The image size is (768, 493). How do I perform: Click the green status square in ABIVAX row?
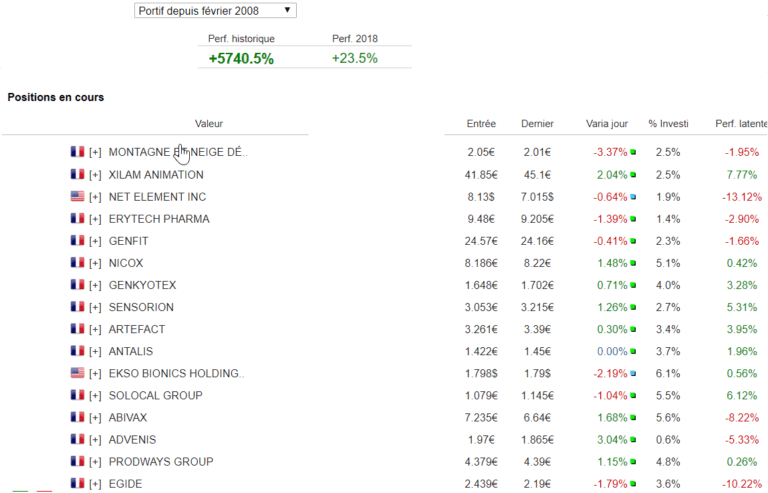(x=633, y=419)
